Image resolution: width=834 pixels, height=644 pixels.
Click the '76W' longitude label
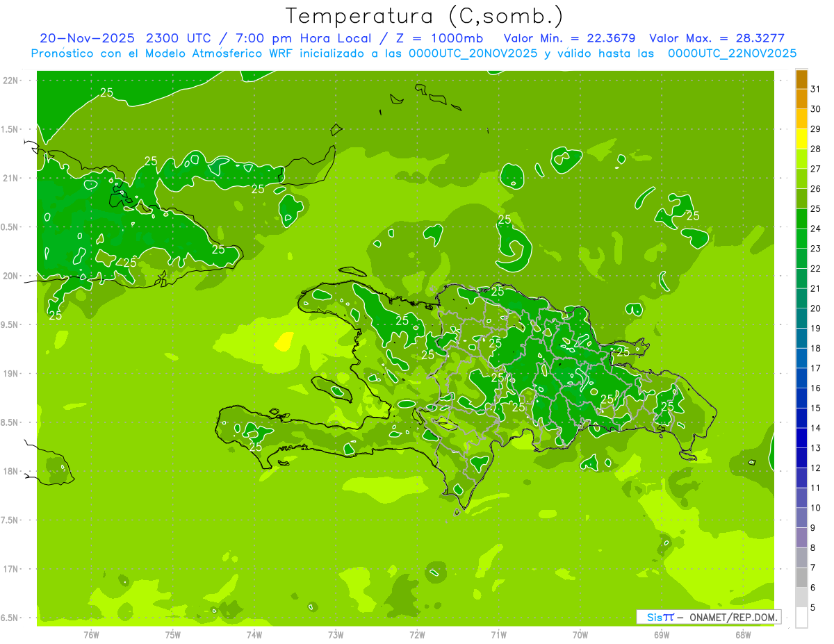coord(91,635)
